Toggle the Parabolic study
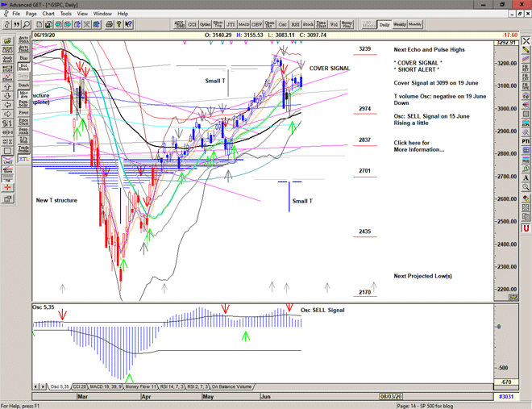This screenshot has height=409, width=532. click(x=23, y=103)
